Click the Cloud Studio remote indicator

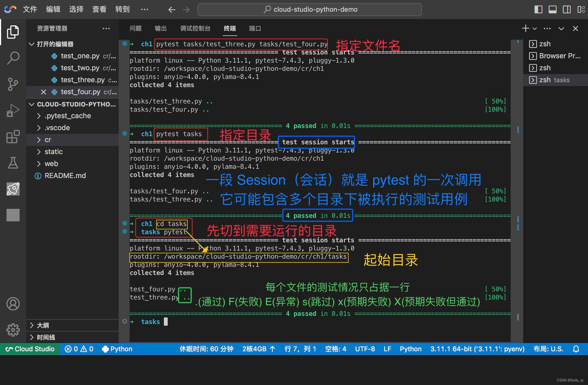tap(30, 349)
